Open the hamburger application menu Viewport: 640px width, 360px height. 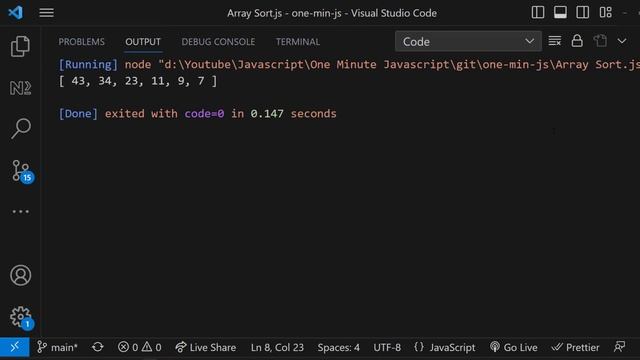point(47,13)
